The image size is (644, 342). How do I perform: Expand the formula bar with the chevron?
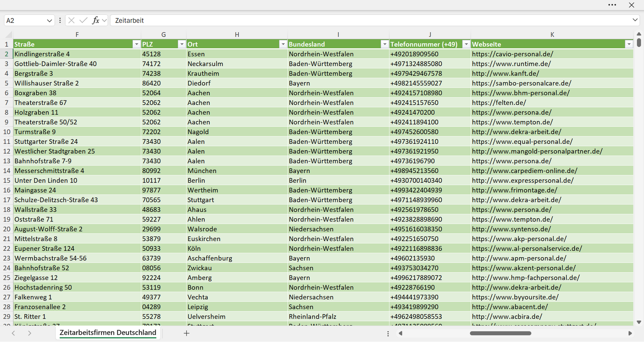pyautogui.click(x=635, y=20)
